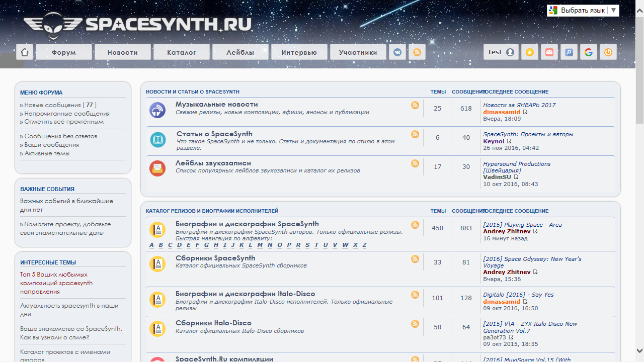The image size is (644, 362).
Task: Open the forum search icon
Action: [x=569, y=52]
